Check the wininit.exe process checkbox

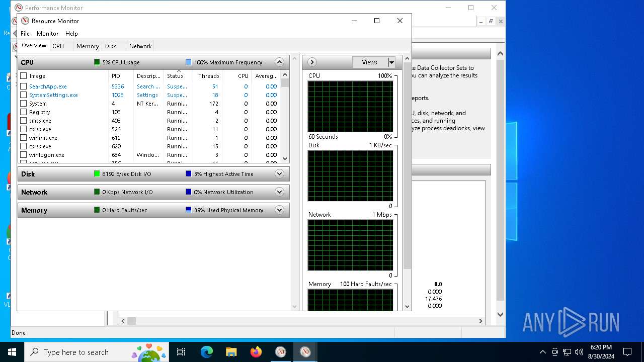23,138
